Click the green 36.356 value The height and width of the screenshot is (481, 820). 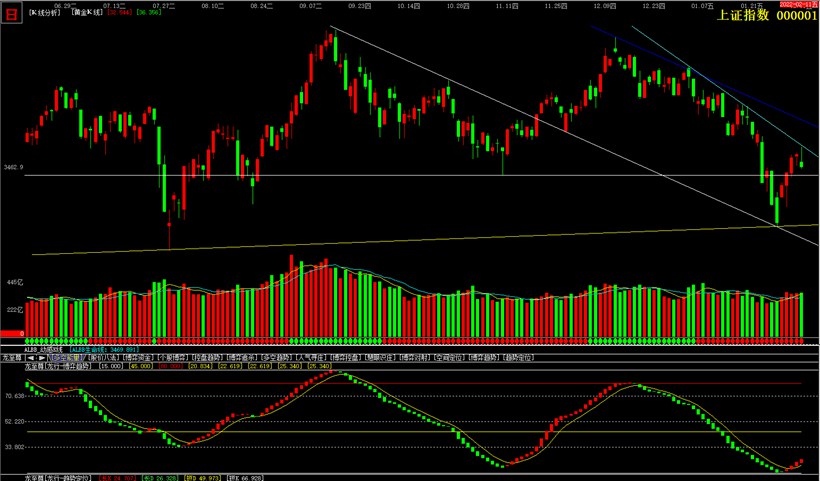point(148,12)
